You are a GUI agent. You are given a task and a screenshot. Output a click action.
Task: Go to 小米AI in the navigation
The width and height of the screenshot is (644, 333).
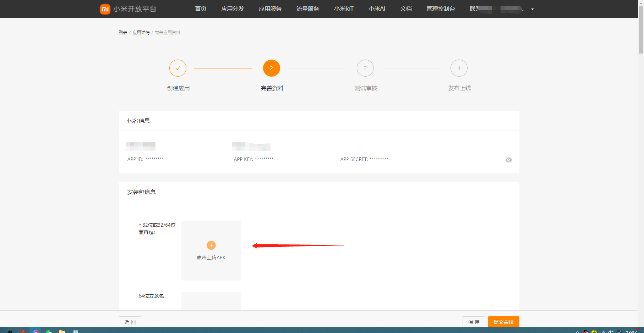coord(377,9)
